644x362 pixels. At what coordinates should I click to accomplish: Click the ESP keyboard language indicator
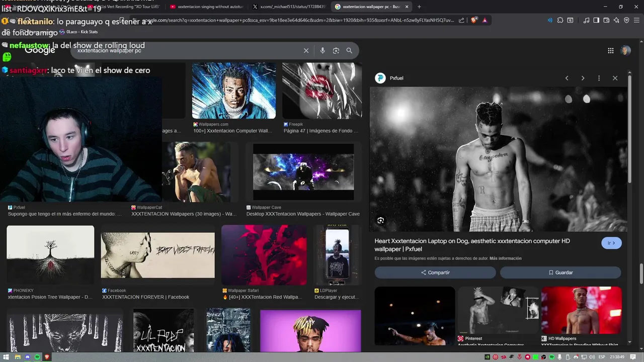(x=602, y=357)
